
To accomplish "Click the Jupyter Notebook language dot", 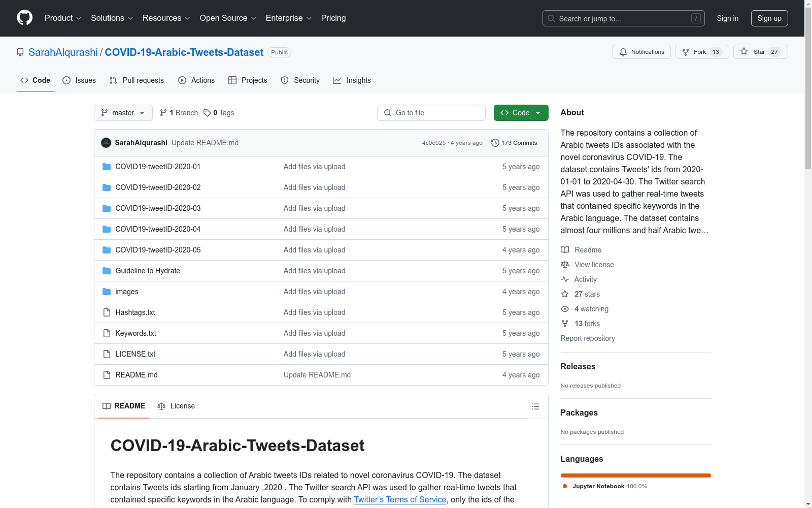I will 565,486.
